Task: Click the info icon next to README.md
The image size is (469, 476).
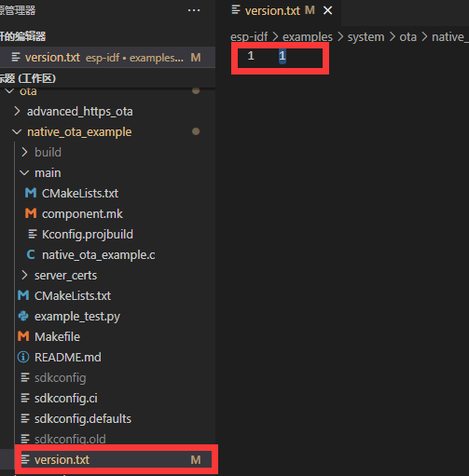Action: coord(23,357)
